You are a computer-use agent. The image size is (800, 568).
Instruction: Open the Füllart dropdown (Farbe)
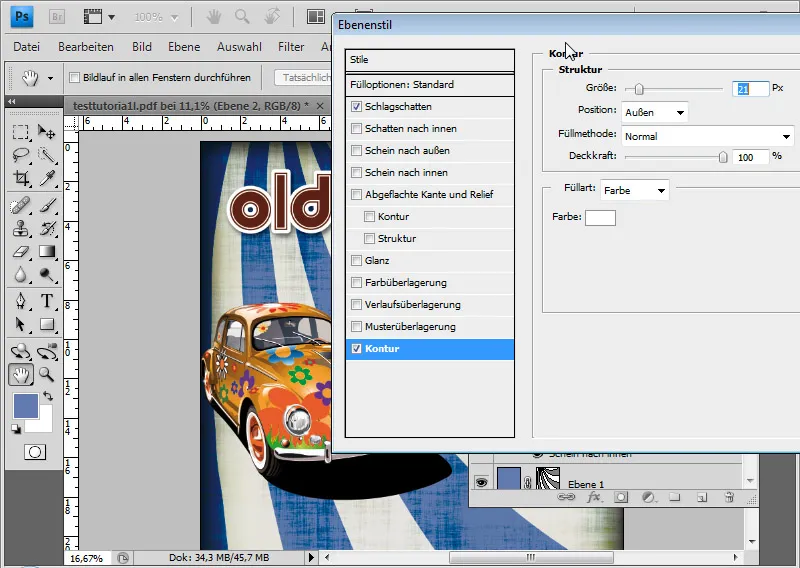point(635,190)
